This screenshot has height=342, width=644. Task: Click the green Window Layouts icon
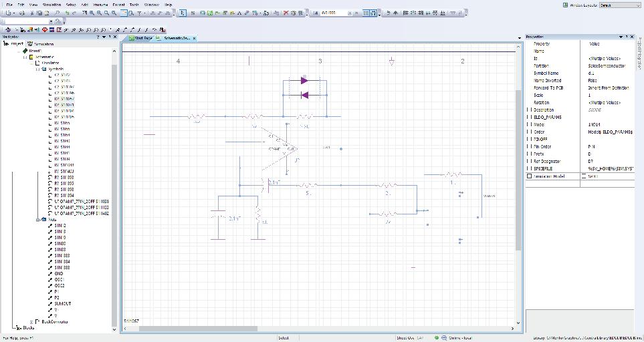pos(564,5)
